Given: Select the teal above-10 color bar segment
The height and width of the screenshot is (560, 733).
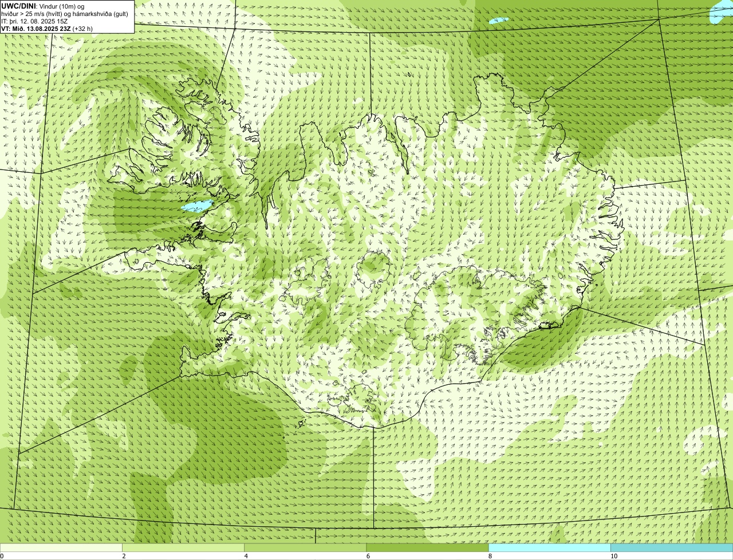Looking at the screenshot, I should point(672,547).
